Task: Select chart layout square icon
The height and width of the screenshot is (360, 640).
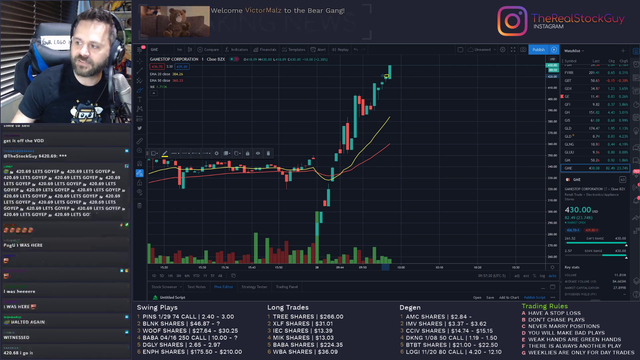Action: point(460,49)
